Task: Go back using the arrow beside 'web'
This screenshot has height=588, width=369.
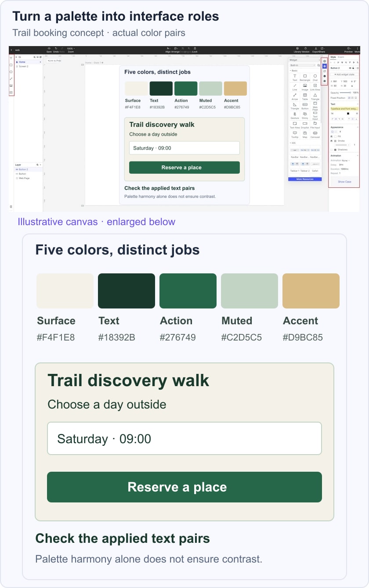Action: [11, 50]
